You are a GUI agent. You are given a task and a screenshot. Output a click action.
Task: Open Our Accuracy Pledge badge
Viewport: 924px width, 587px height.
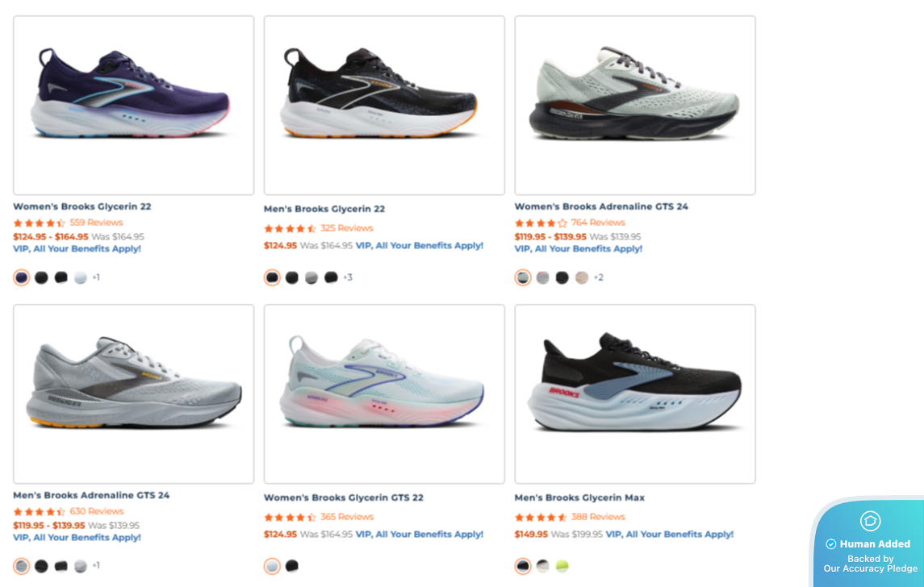point(871,568)
